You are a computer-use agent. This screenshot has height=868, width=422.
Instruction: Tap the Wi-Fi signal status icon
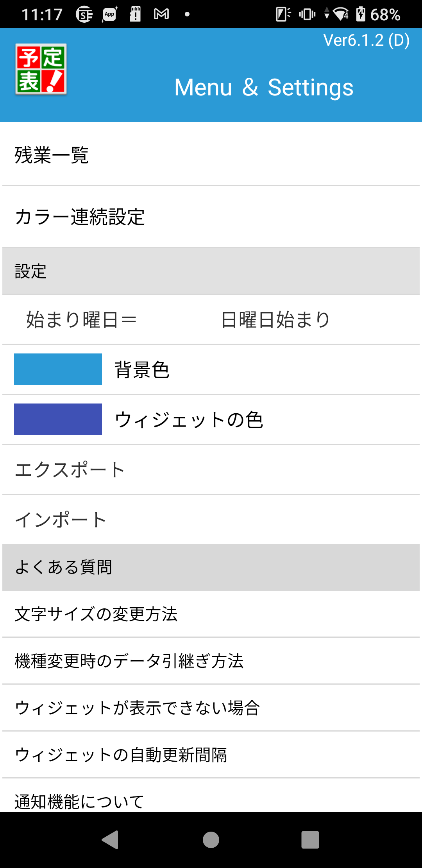coord(341,14)
